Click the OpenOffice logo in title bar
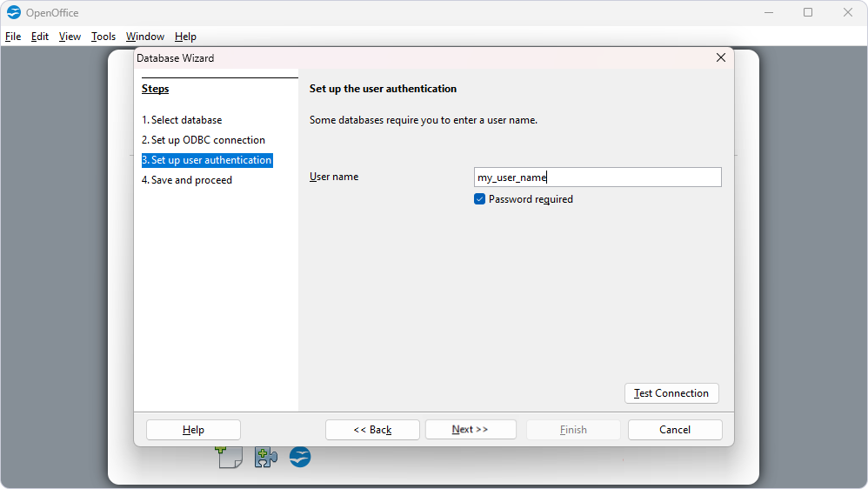This screenshot has width=868, height=489. point(14,12)
